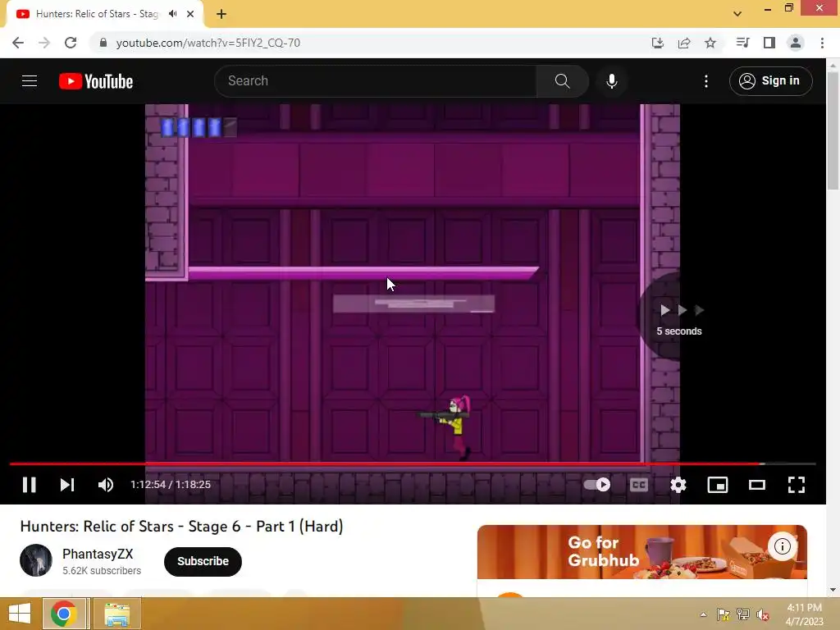The width and height of the screenshot is (840, 630).
Task: Open the Go for Grubhub ad banner
Action: tap(641, 552)
